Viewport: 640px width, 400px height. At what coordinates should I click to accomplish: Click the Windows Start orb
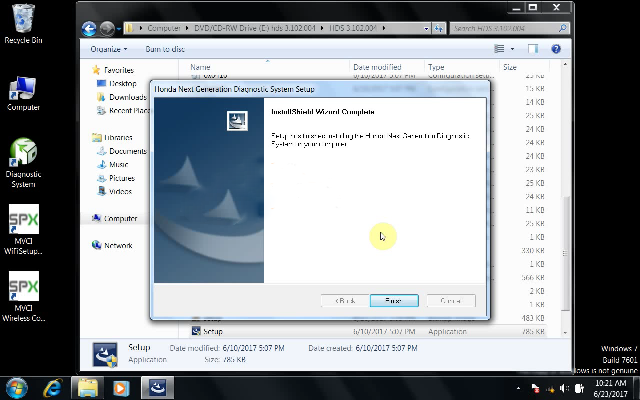tap(17, 388)
